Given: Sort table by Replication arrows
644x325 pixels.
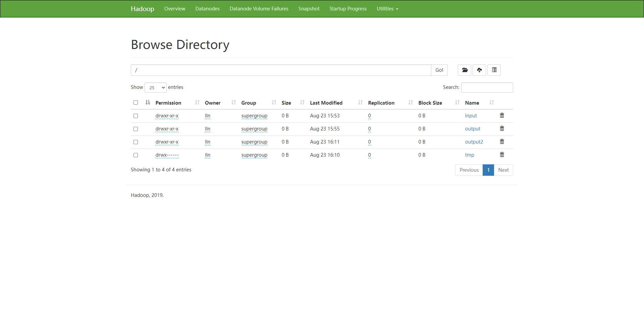Looking at the screenshot, I should 411,103.
